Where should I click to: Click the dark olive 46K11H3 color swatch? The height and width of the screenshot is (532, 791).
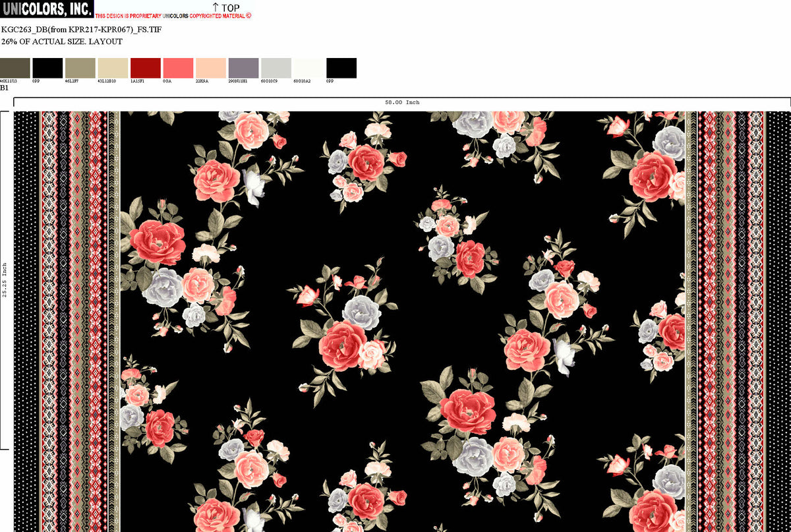click(x=15, y=68)
